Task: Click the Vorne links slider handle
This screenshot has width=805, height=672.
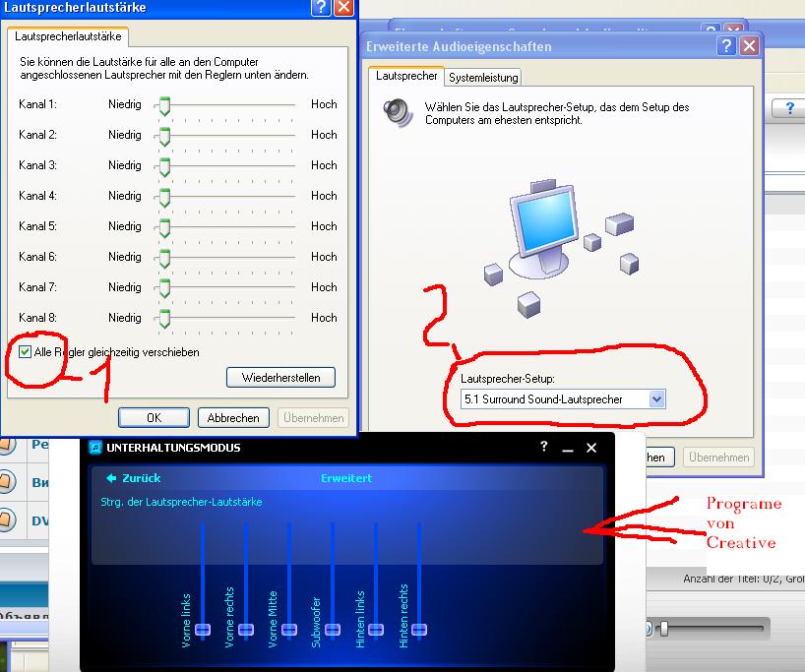Action: coord(203,629)
